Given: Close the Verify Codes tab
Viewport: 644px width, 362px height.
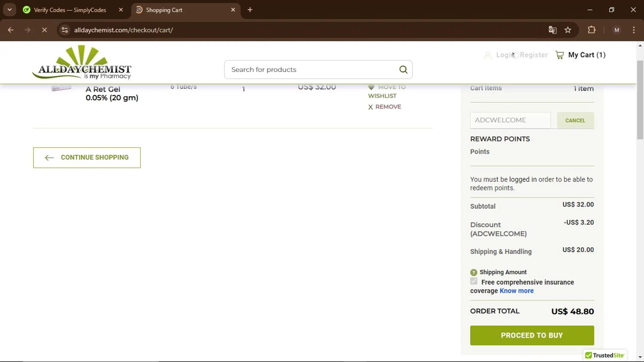Looking at the screenshot, I should coord(121,9).
